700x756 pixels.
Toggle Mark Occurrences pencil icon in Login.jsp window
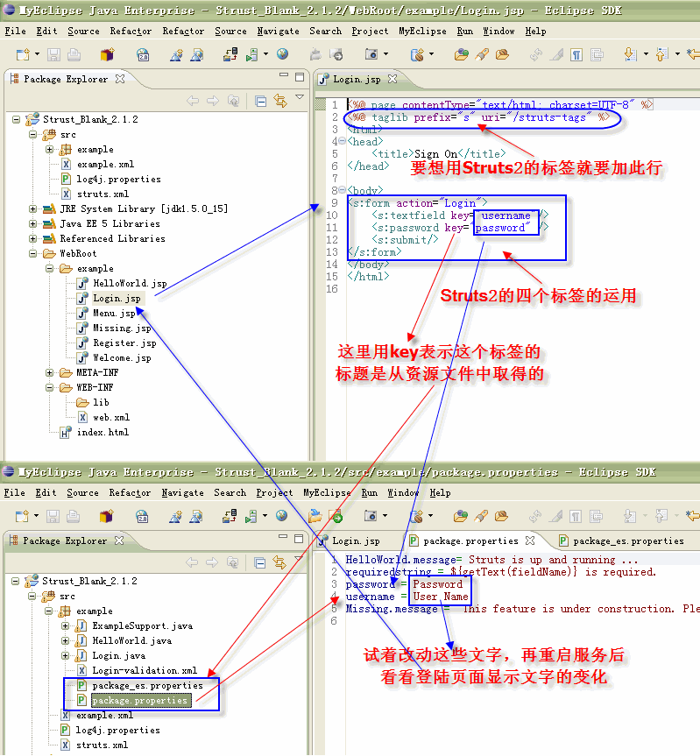point(556,54)
